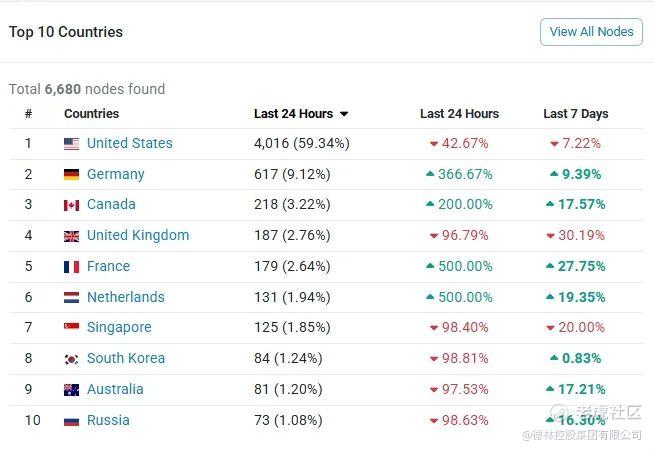Click the # rank column header
This screenshot has height=450, width=654.
pos(28,114)
